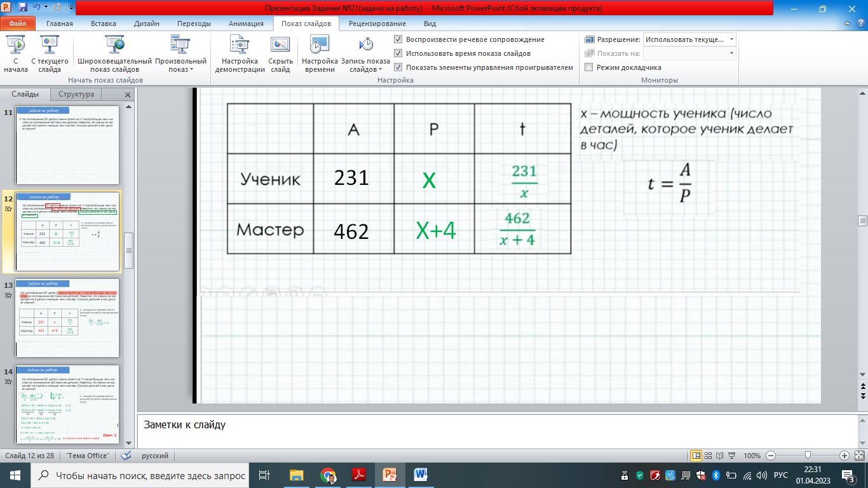Screen dimensions: 868x488
Task: Click the Undo arrow icon
Action: (36, 8)
